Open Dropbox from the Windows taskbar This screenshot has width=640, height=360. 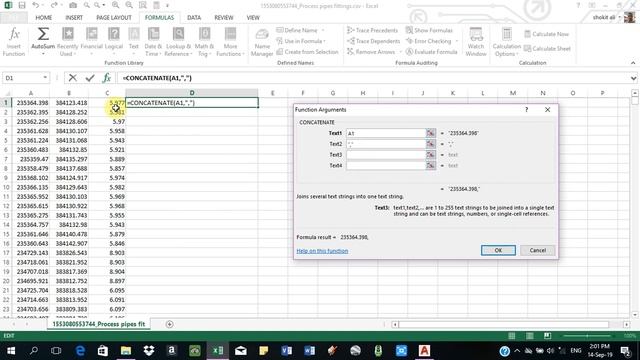pos(149,351)
